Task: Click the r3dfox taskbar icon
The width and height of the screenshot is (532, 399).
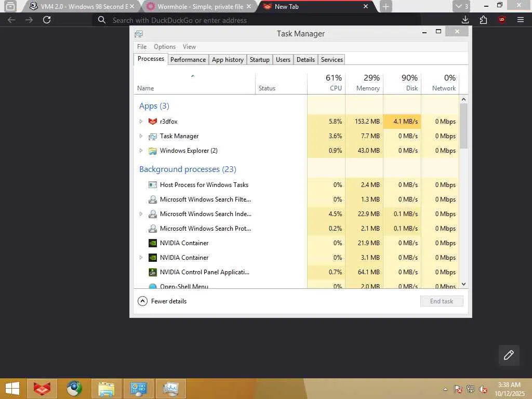Action: [42, 389]
